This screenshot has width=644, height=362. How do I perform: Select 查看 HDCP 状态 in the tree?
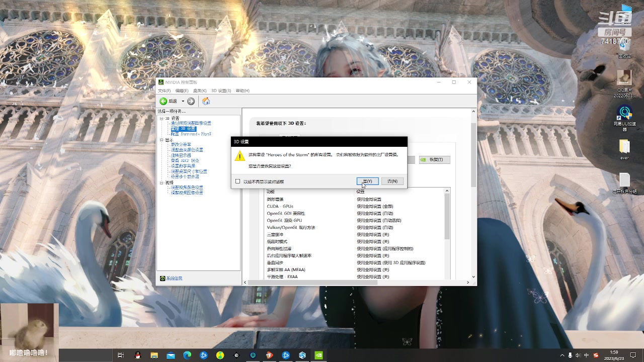tap(185, 161)
